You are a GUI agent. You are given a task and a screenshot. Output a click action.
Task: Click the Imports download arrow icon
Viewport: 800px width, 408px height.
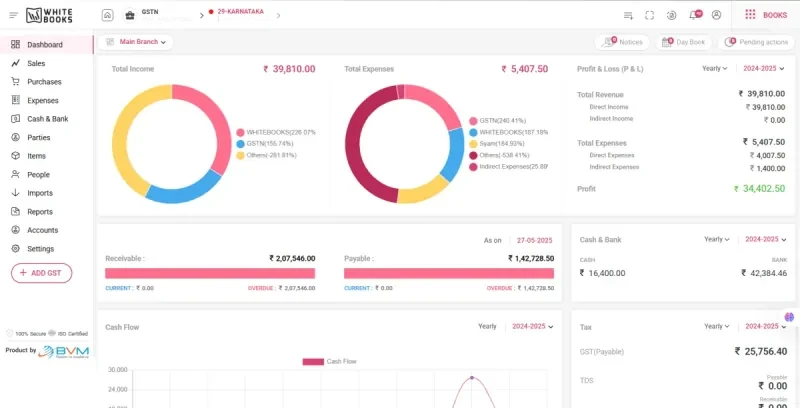pos(15,193)
